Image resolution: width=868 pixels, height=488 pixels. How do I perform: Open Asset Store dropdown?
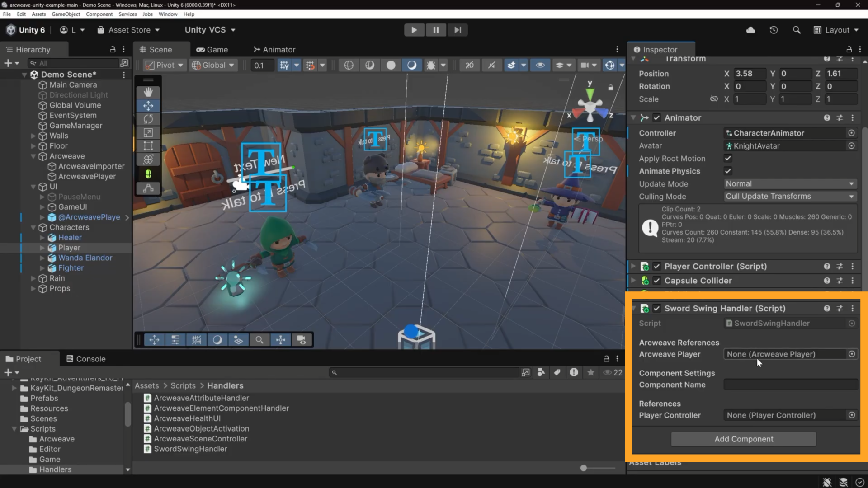pyautogui.click(x=129, y=30)
